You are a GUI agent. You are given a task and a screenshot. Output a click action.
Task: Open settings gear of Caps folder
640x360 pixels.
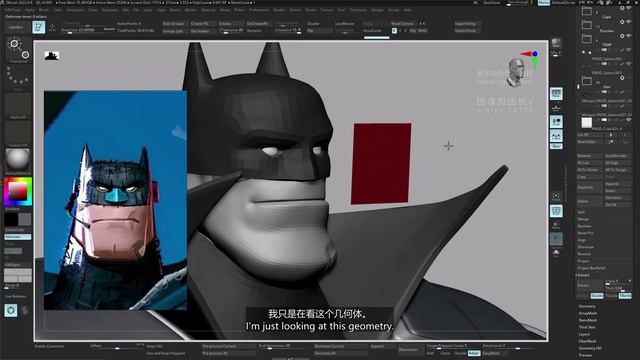(622, 8)
